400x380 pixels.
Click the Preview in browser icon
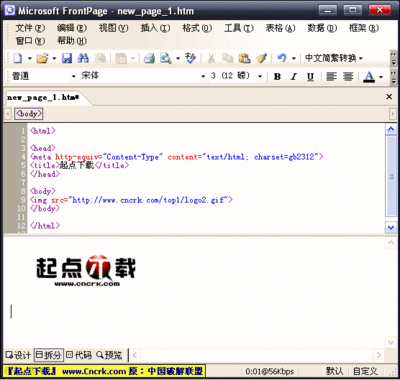tap(166, 58)
